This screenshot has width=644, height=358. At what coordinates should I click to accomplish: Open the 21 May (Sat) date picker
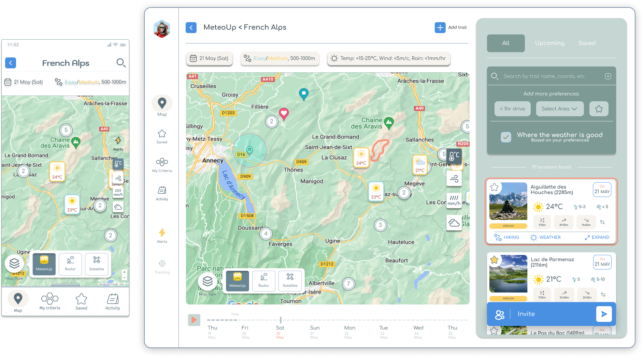209,58
